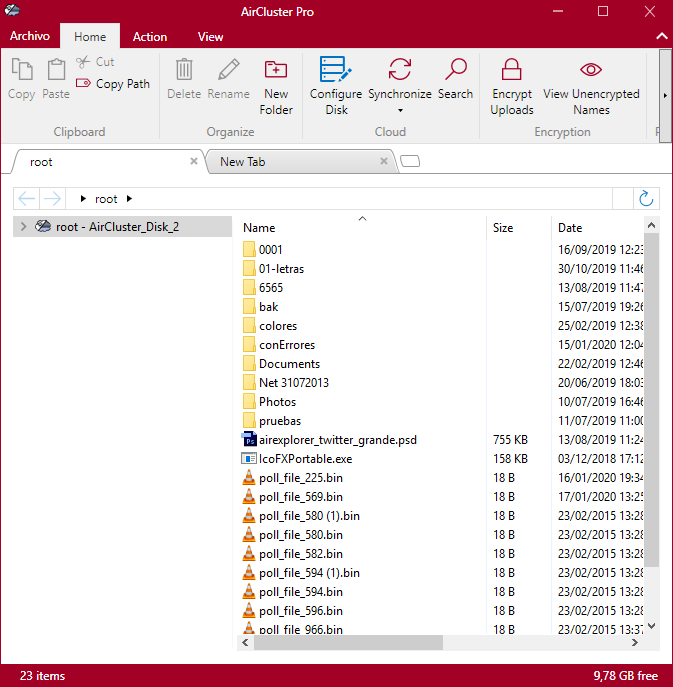673x687 pixels.
Task: Click the horizontal scrollbar left arrow
Action: (245, 643)
